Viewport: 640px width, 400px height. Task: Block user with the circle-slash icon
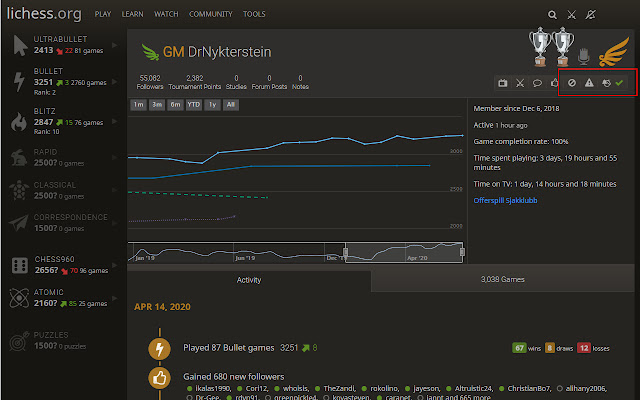click(x=572, y=83)
